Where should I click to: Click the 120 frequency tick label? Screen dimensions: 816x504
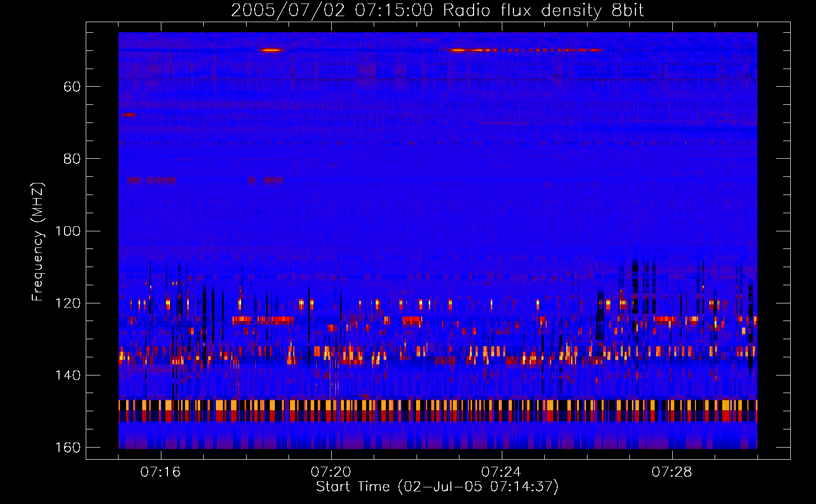pyautogui.click(x=68, y=303)
